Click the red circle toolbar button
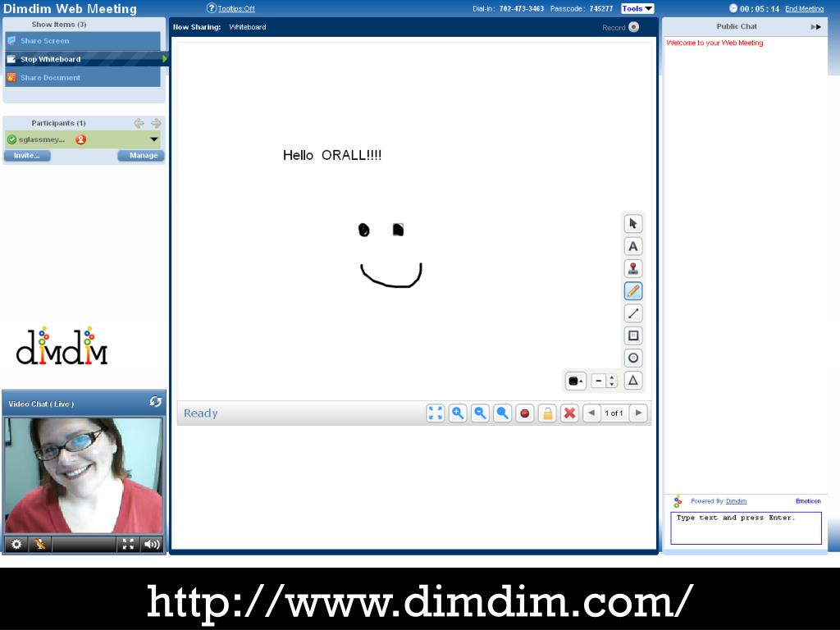The image size is (840, 630). [525, 413]
